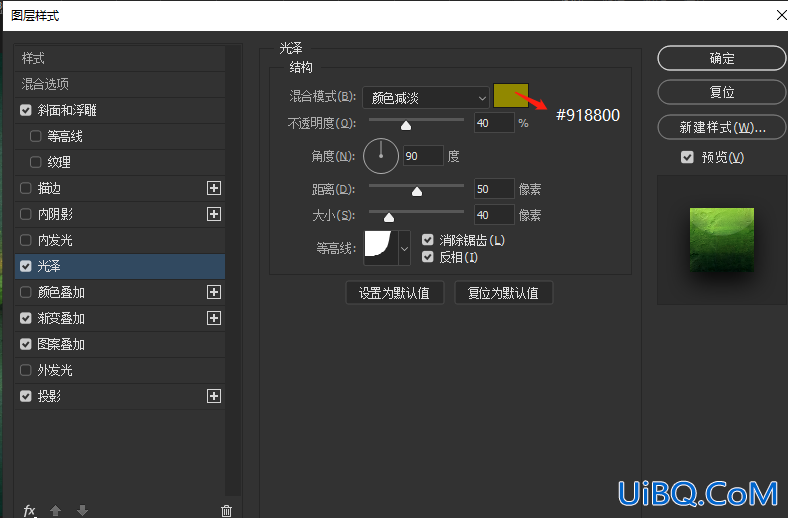Click the 设置为默认值 button
Image resolution: width=788 pixels, height=518 pixels.
[x=395, y=293]
